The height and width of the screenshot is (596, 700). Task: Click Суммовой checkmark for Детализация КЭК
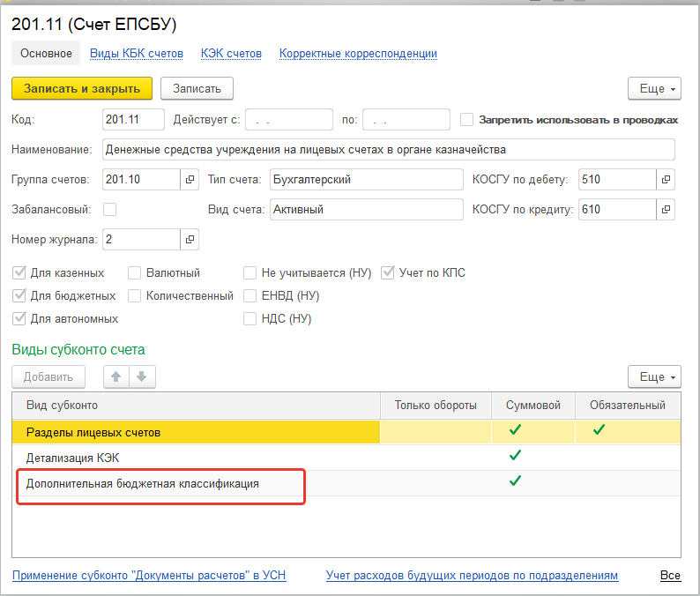coord(516,456)
